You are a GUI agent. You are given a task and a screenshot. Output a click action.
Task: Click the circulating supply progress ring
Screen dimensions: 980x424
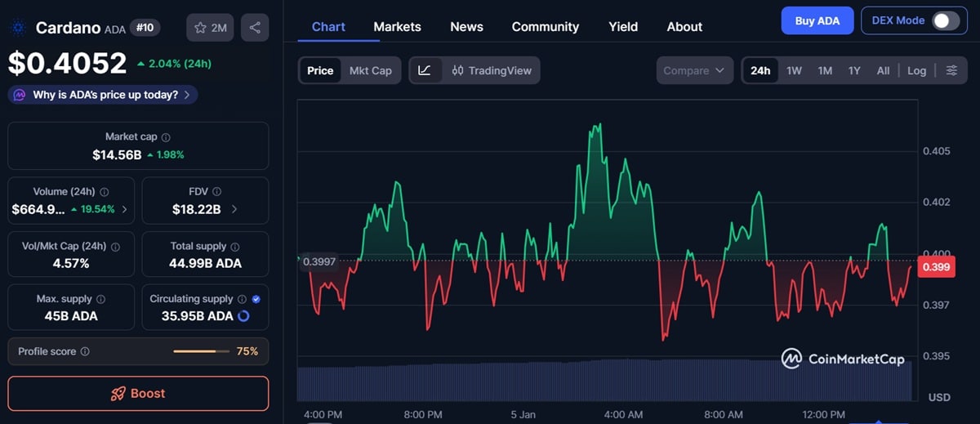(243, 316)
